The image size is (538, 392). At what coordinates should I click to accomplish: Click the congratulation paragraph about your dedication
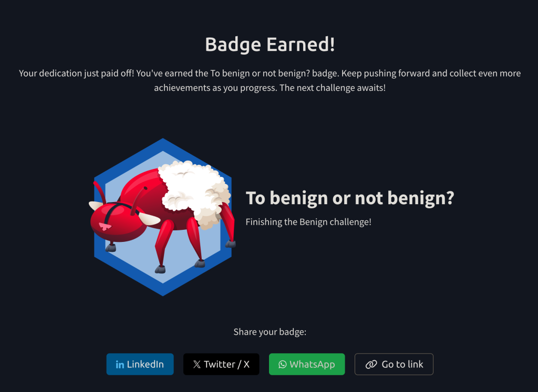[270, 80]
